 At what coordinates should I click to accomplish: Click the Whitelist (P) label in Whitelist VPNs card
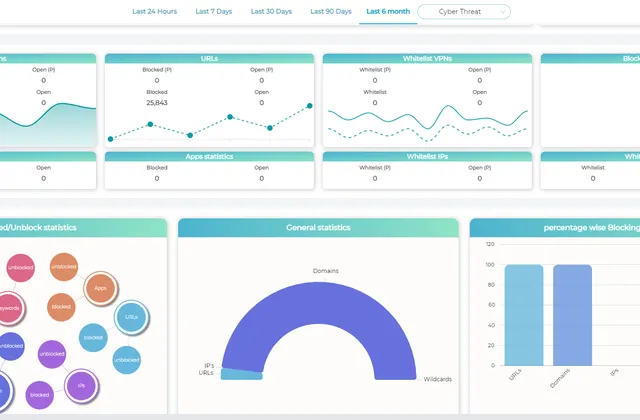[x=375, y=70]
